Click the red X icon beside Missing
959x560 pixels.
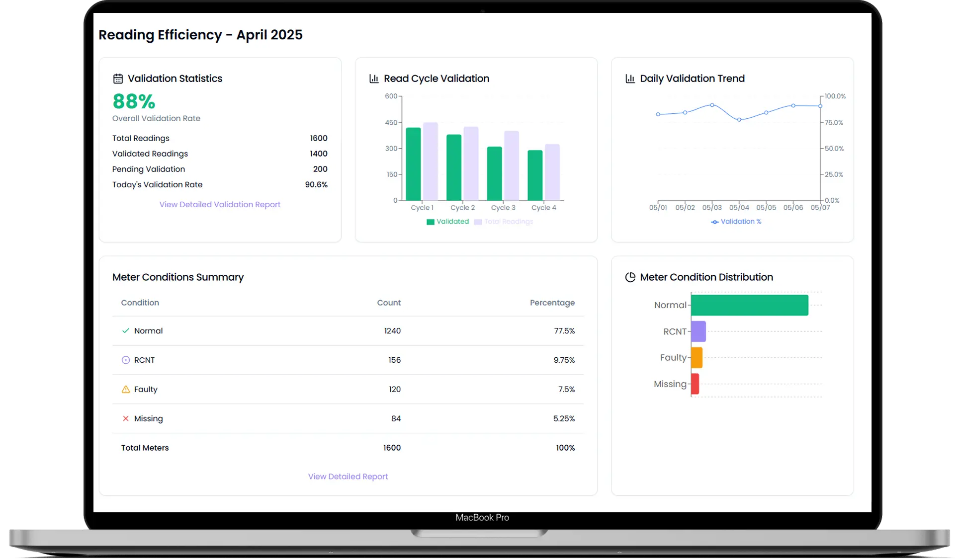click(125, 418)
